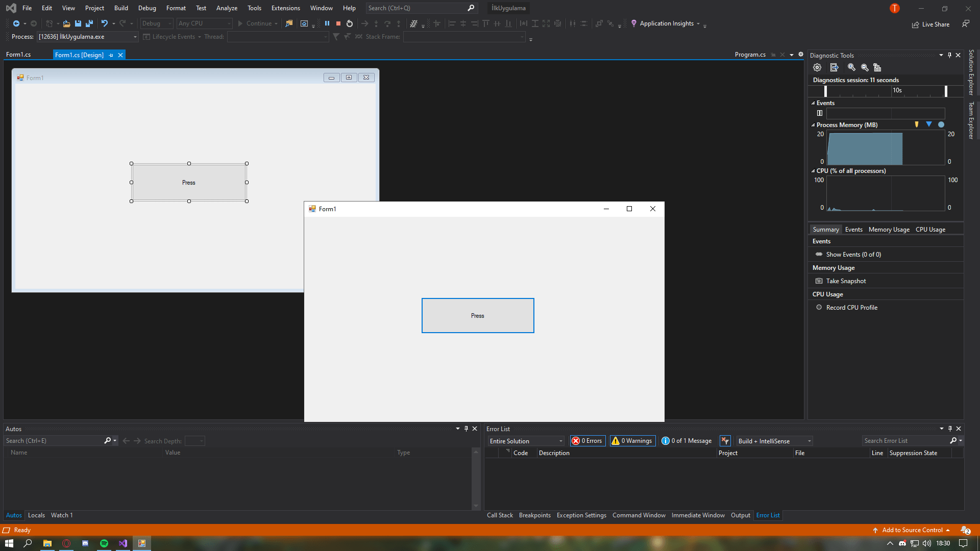Click the Stop Debugging red square icon
Screen dimensions: 980x551
[x=338, y=23]
